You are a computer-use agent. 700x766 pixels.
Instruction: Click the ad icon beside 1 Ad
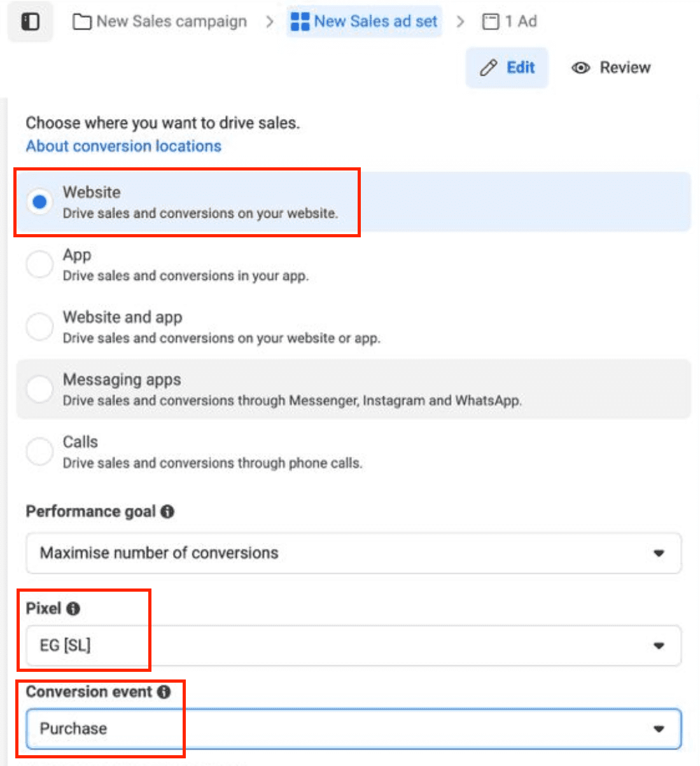click(x=491, y=22)
